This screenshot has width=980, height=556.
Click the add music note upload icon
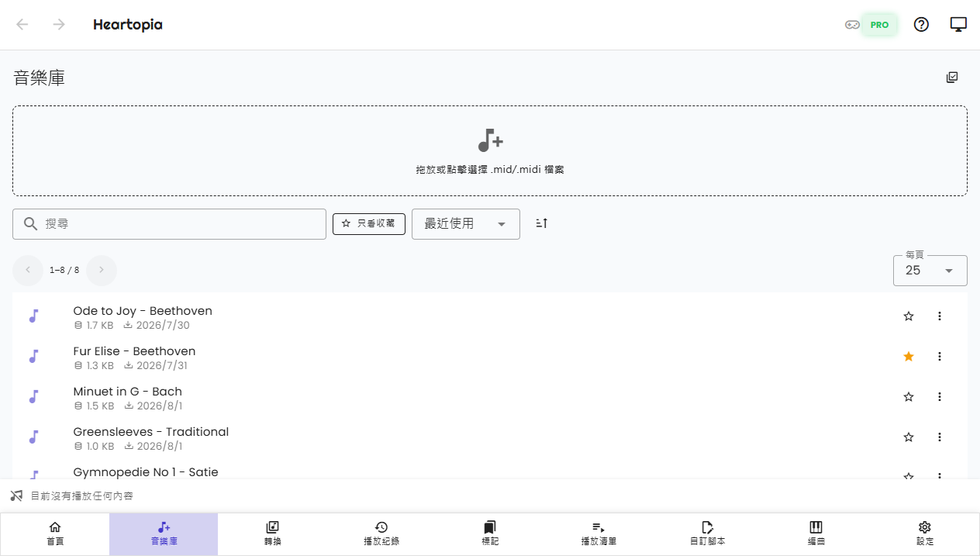click(490, 140)
